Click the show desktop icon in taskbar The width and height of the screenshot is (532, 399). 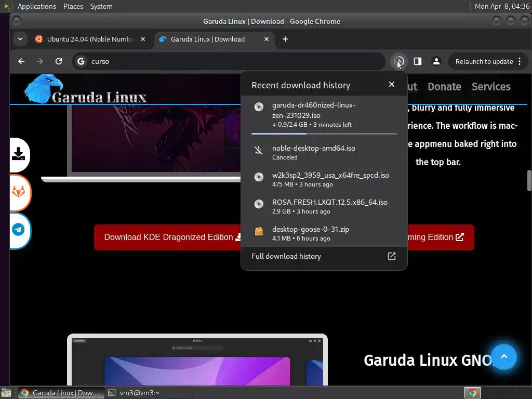(6, 393)
